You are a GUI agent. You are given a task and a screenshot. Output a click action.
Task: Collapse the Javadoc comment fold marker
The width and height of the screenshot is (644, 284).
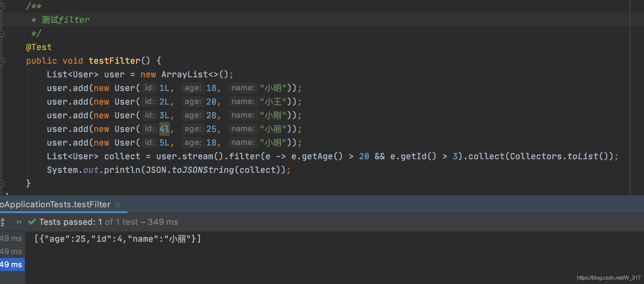click(x=2, y=6)
